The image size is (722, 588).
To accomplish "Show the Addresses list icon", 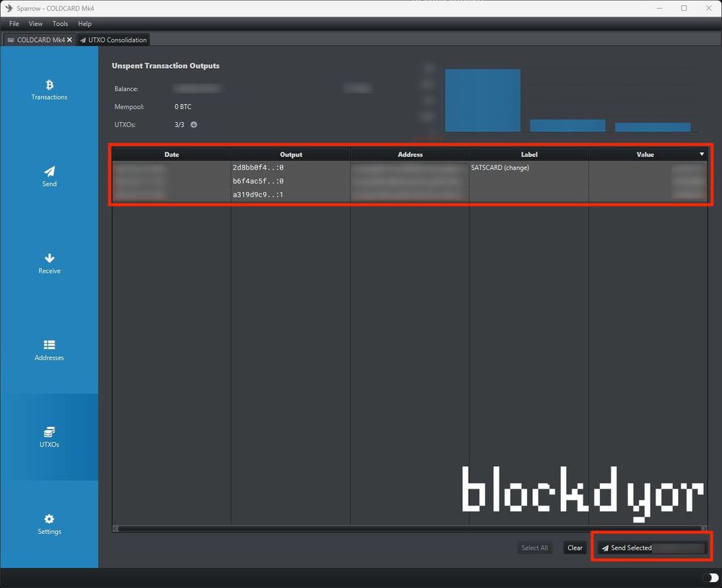I will point(49,345).
